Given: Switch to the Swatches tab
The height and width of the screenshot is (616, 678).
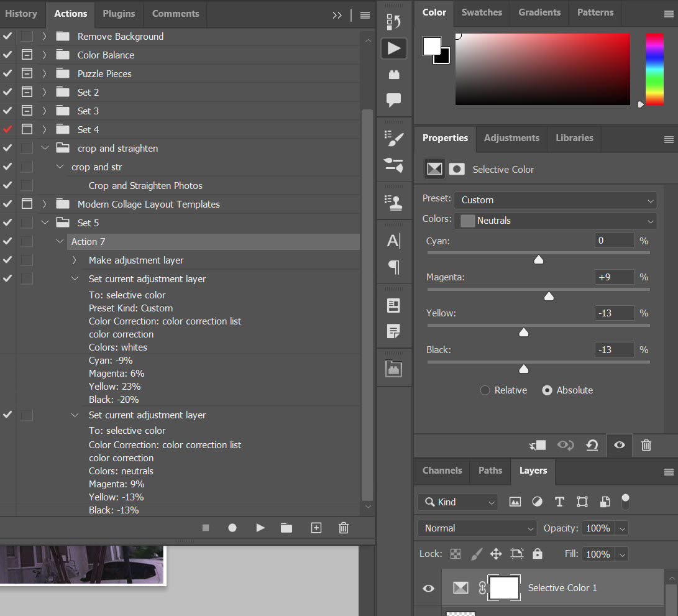Looking at the screenshot, I should [x=482, y=12].
